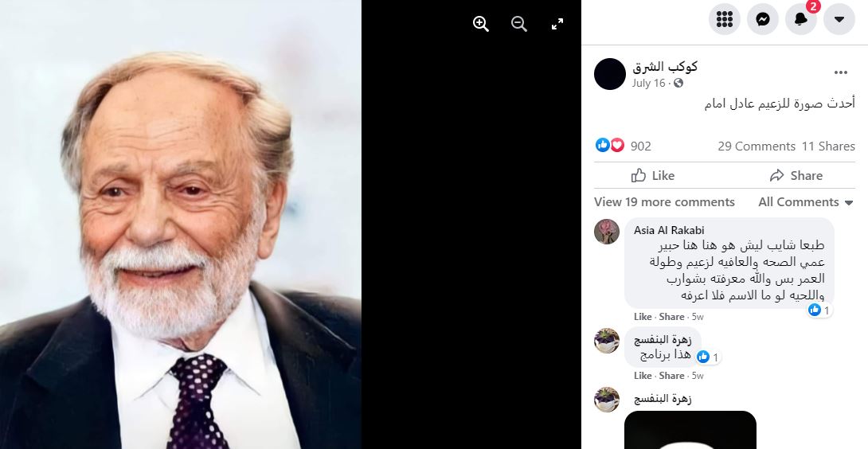
Task: Open the notifications bell
Action: (800, 19)
